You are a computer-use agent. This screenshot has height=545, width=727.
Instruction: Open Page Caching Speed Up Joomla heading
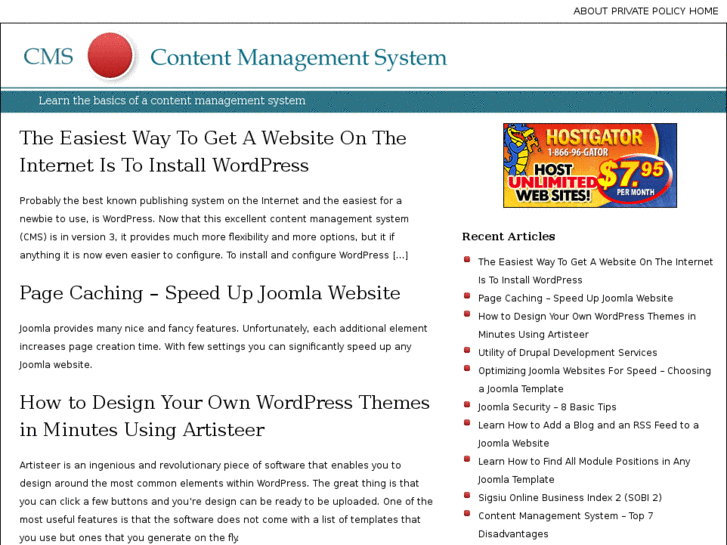(x=210, y=293)
